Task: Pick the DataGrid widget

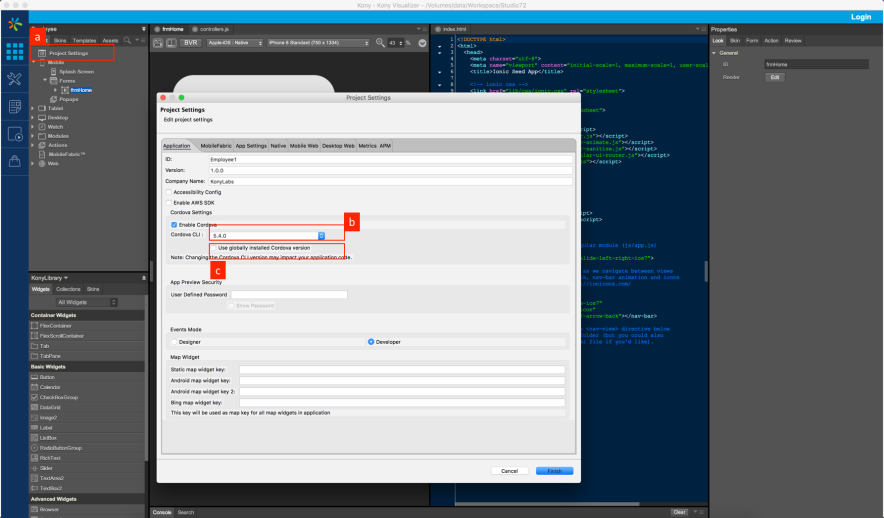Action: [50, 408]
